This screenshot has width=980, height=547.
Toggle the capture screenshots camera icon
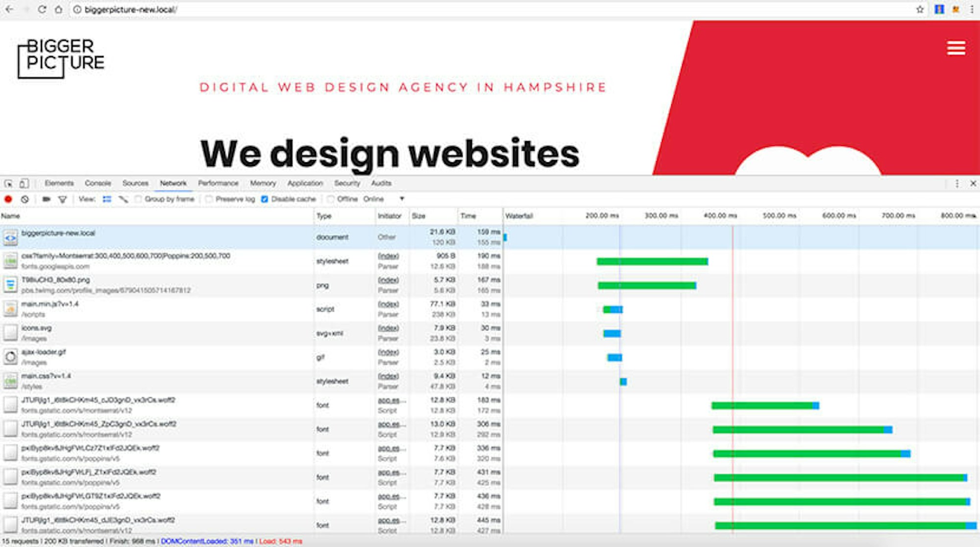46,199
